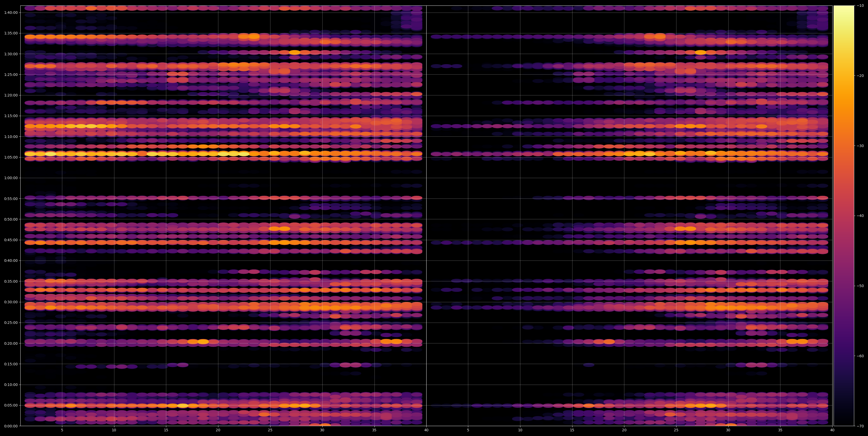This screenshot has width=868, height=436.
Task: Click the 0:25:00 y-axis time label
Action: tap(11, 323)
